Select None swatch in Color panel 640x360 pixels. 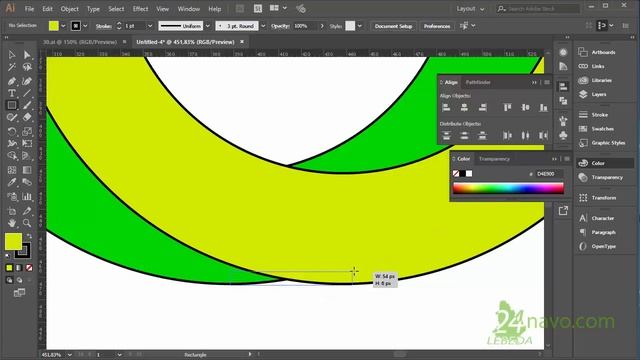pos(456,173)
